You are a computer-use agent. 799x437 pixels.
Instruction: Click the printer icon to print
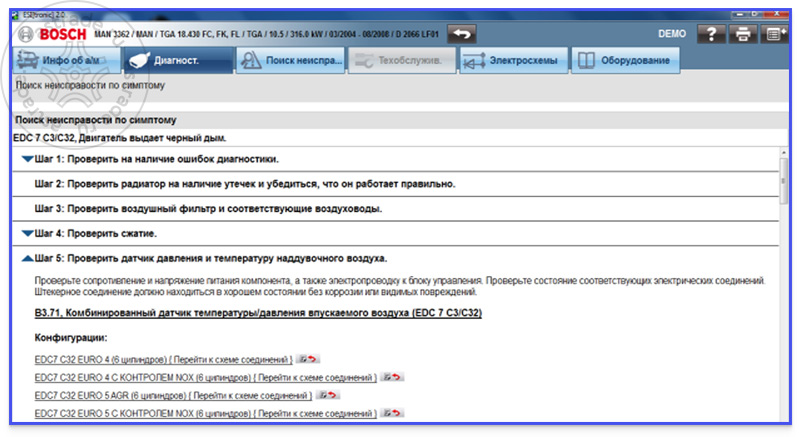(743, 34)
